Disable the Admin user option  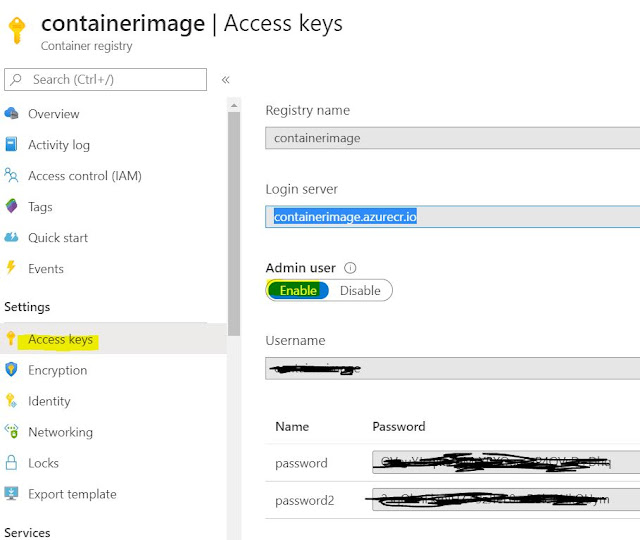tap(360, 290)
